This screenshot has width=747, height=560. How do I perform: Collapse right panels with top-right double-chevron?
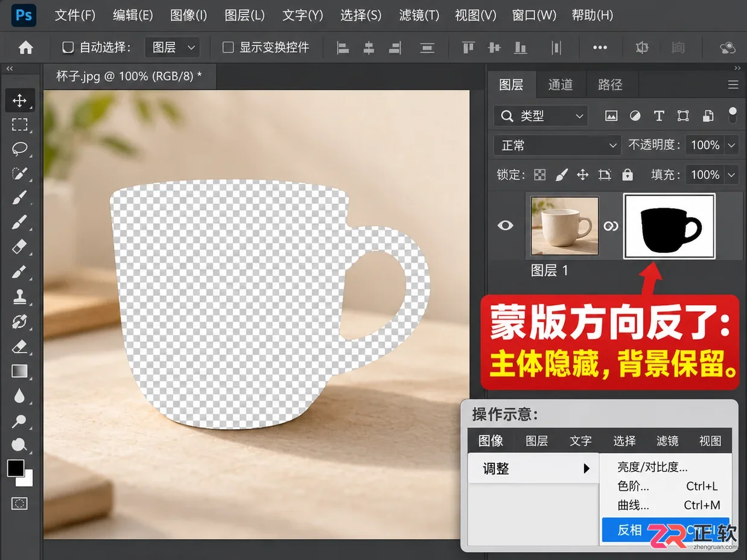click(x=737, y=68)
